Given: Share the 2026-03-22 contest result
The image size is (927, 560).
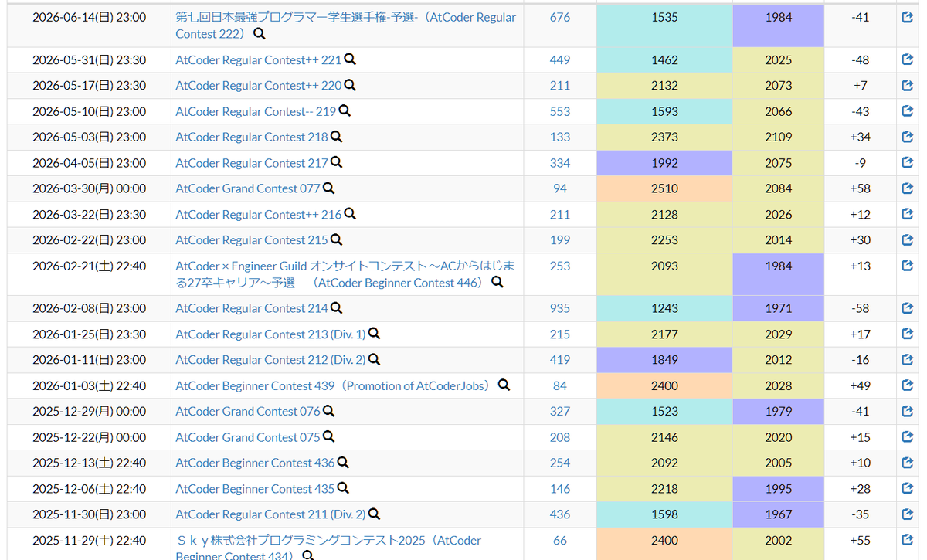Looking at the screenshot, I should pyautogui.click(x=908, y=214).
